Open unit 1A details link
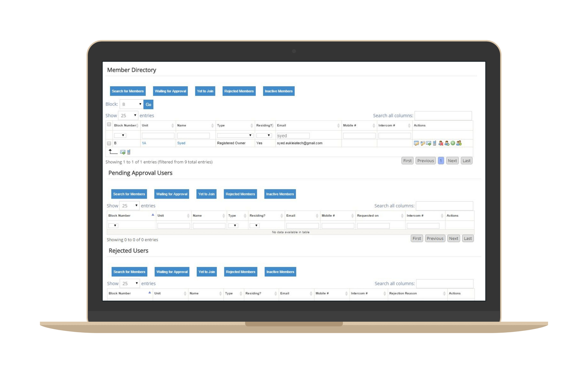Viewport: 588px width, 373px height. [144, 143]
